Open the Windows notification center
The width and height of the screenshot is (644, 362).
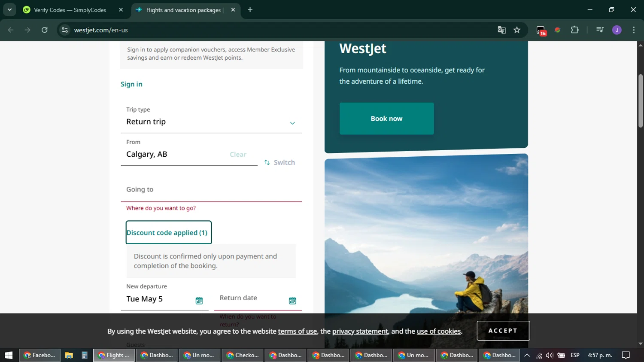(x=626, y=355)
